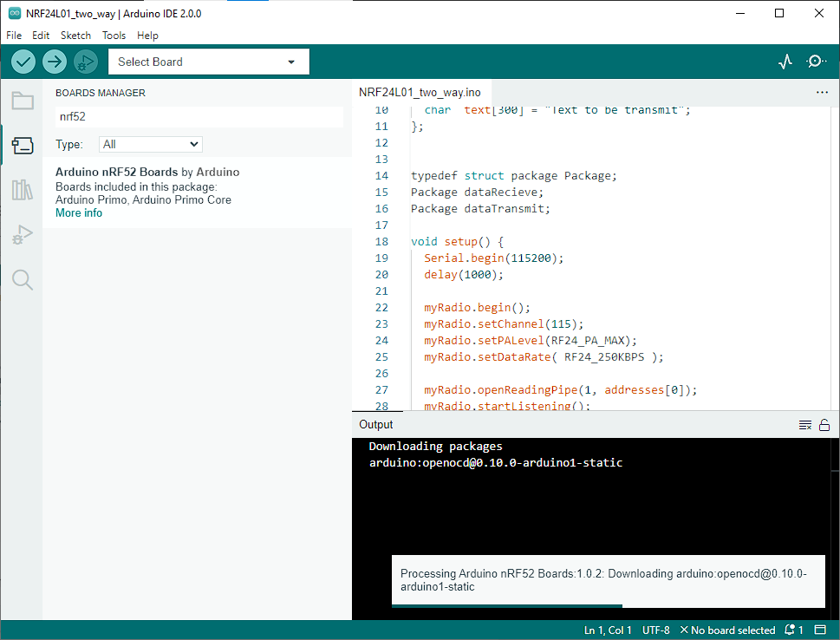Open the Sketch menu

point(75,36)
